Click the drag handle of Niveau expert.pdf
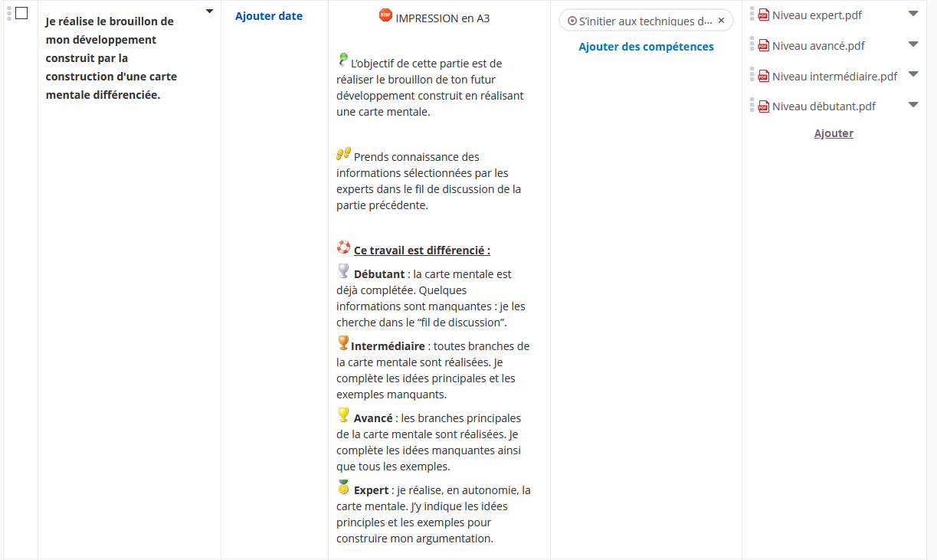The height and width of the screenshot is (560, 937). tap(752, 14)
